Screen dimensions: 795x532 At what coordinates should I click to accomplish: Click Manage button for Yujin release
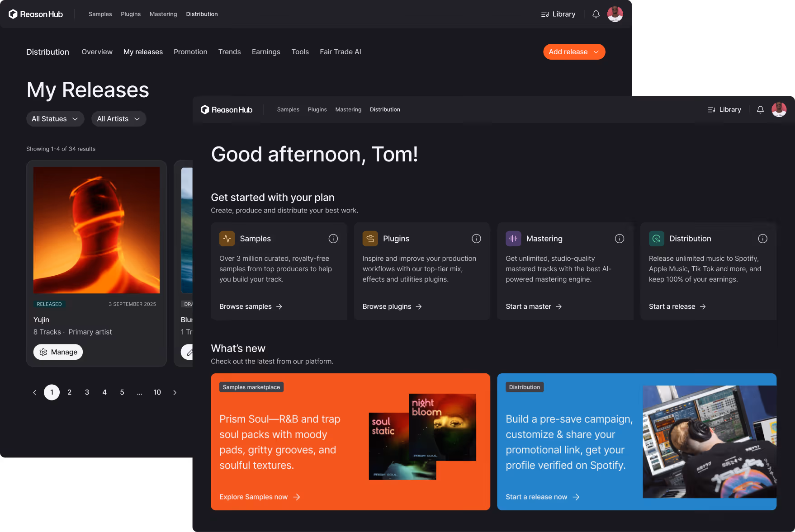[58, 352]
